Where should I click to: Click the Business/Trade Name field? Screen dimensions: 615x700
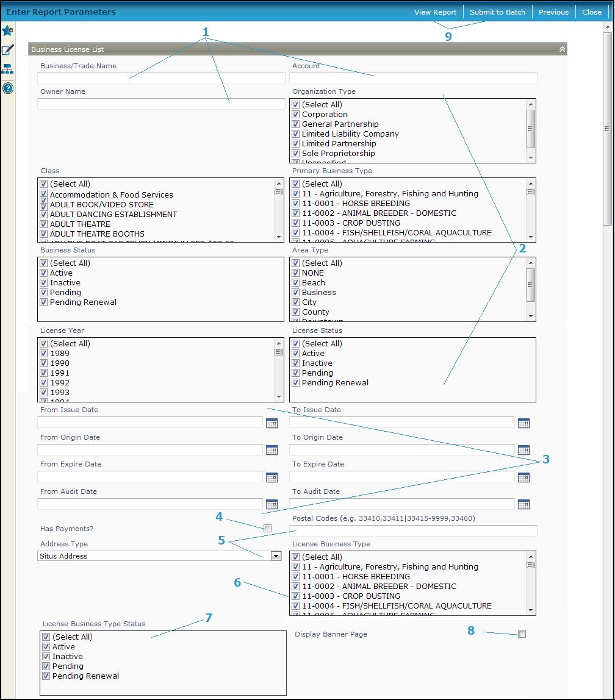pos(161,78)
